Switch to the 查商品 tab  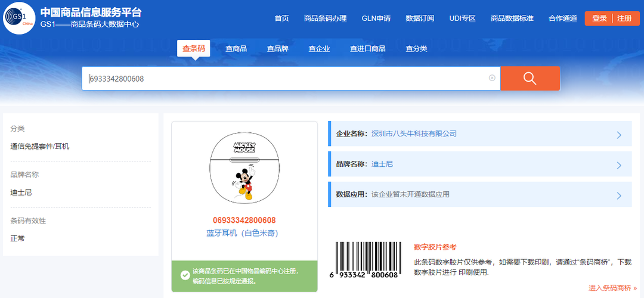tap(236, 49)
